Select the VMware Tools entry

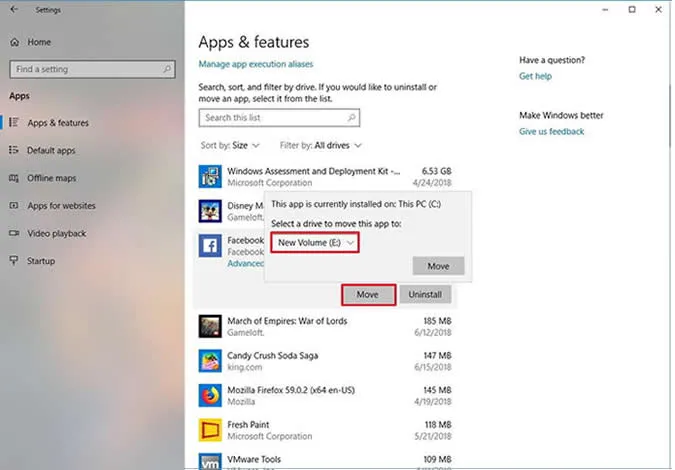325,461
